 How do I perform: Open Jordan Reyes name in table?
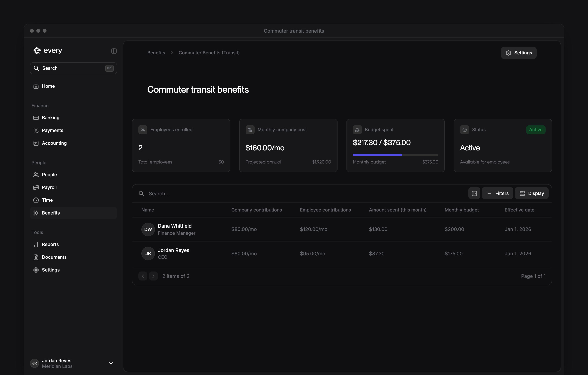[x=173, y=250]
